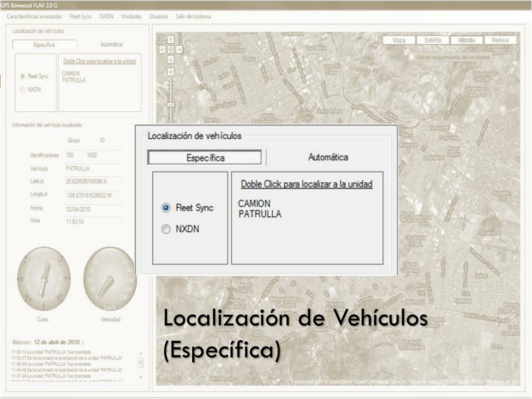
Task: Select Automática tab in faded left panel
Action: point(111,45)
